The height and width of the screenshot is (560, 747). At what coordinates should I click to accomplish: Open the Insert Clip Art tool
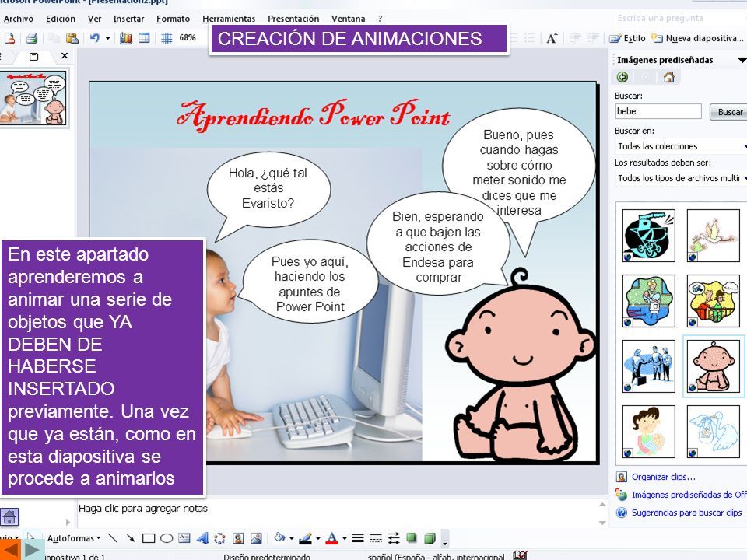point(238,538)
